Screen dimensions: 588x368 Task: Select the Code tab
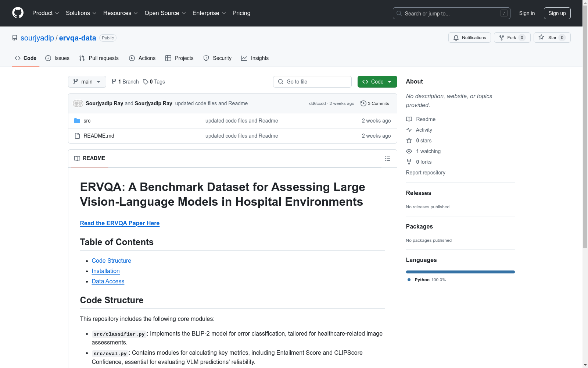(x=26, y=58)
